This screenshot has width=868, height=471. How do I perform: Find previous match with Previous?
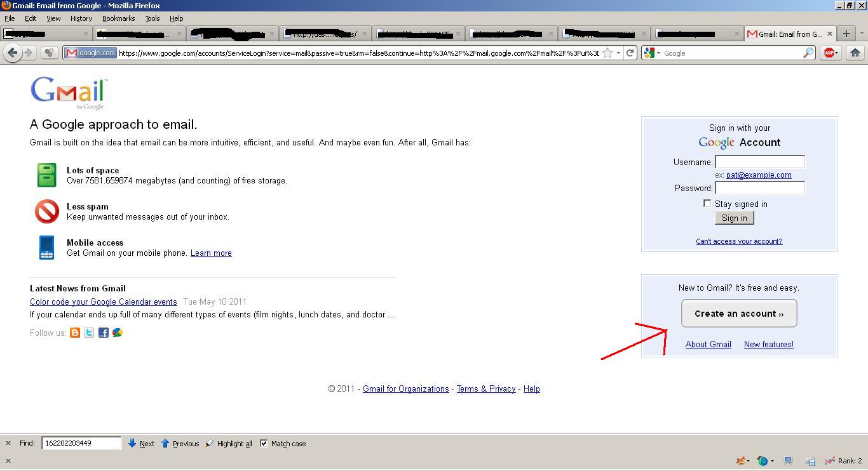(x=180, y=443)
